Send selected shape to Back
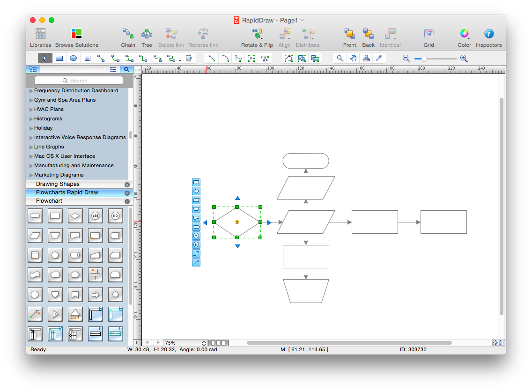Screen dimensions: 532x392 [x=368, y=37]
